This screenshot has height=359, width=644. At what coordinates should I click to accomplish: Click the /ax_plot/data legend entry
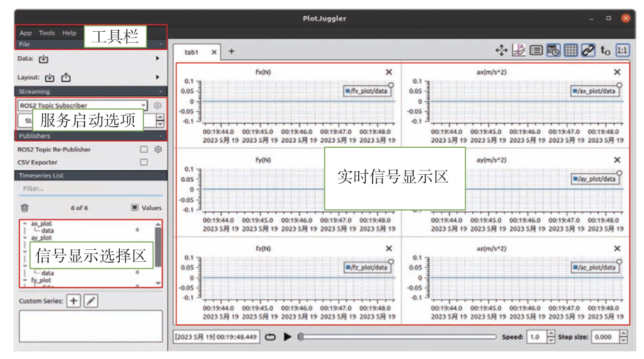coord(595,91)
